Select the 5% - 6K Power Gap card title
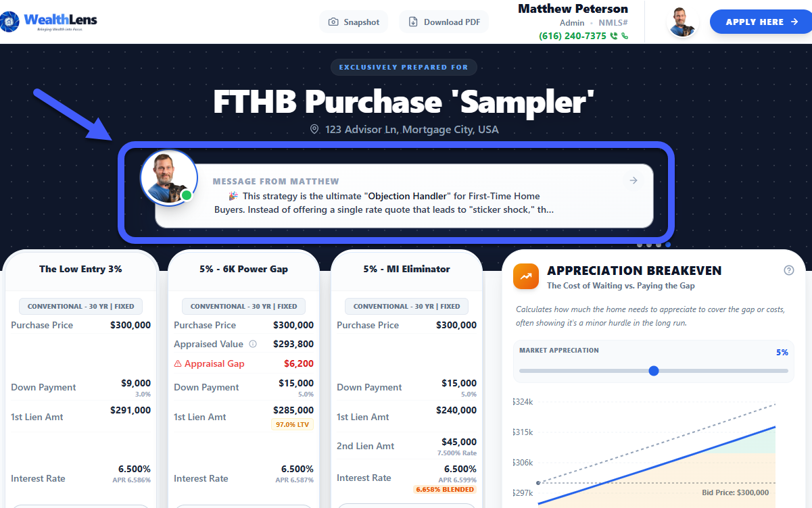The width and height of the screenshot is (812, 508). 243,269
